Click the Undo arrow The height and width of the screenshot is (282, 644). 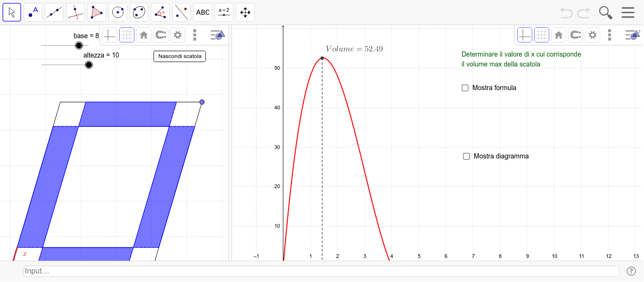coord(566,13)
